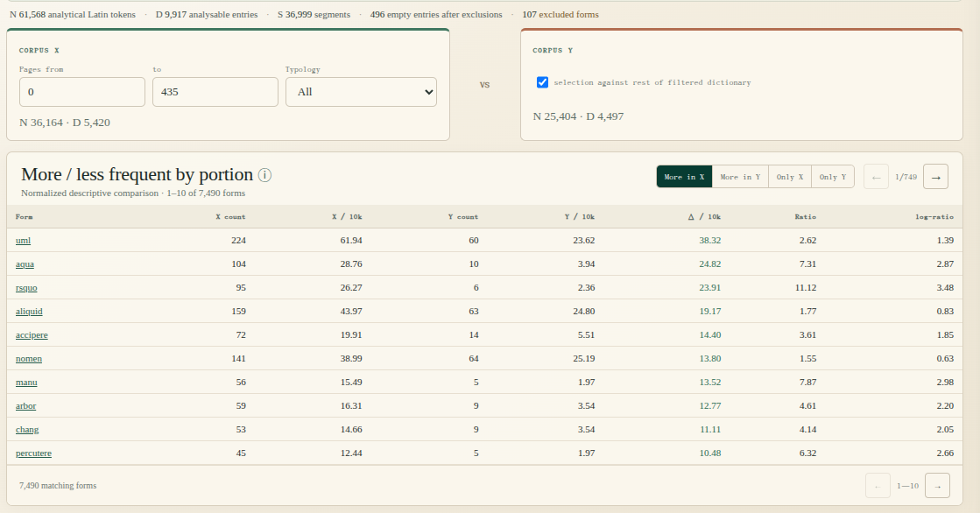This screenshot has width=980, height=513.
Task: Click the 'N 36,164 · D 5,420' corpus X summary
Action: pyautogui.click(x=65, y=123)
